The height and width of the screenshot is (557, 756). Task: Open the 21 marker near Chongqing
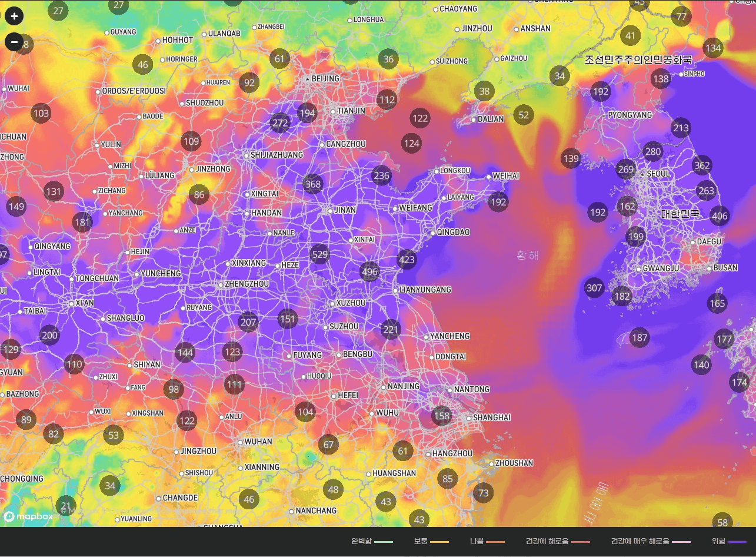point(66,505)
